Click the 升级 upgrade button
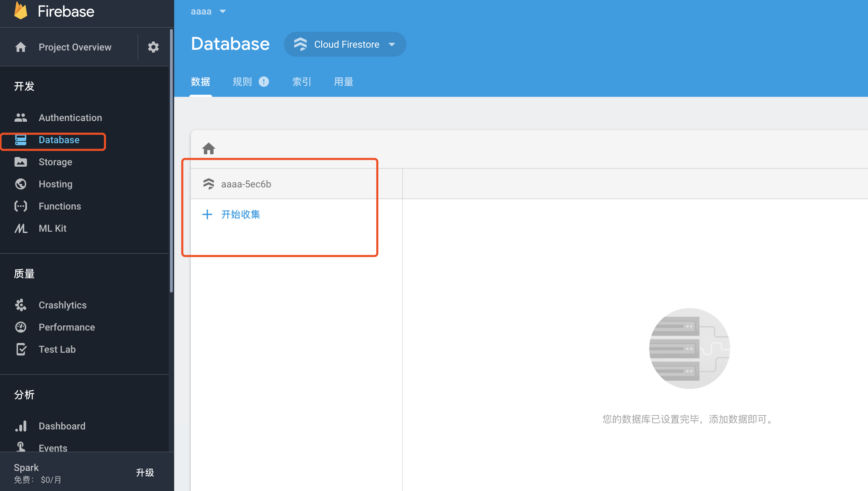The width and height of the screenshot is (868, 491). [x=145, y=472]
